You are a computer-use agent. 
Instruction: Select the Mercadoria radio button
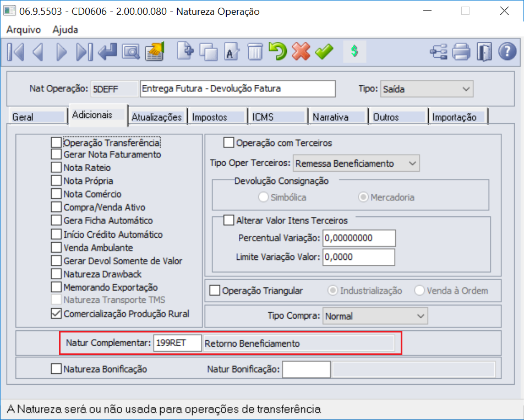[x=363, y=197]
